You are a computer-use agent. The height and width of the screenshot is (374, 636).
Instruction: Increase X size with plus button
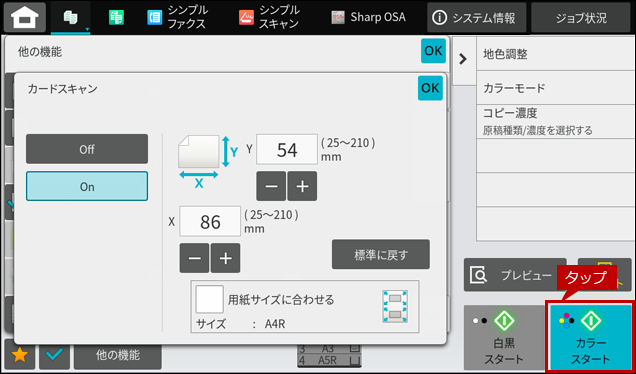pyautogui.click(x=226, y=258)
